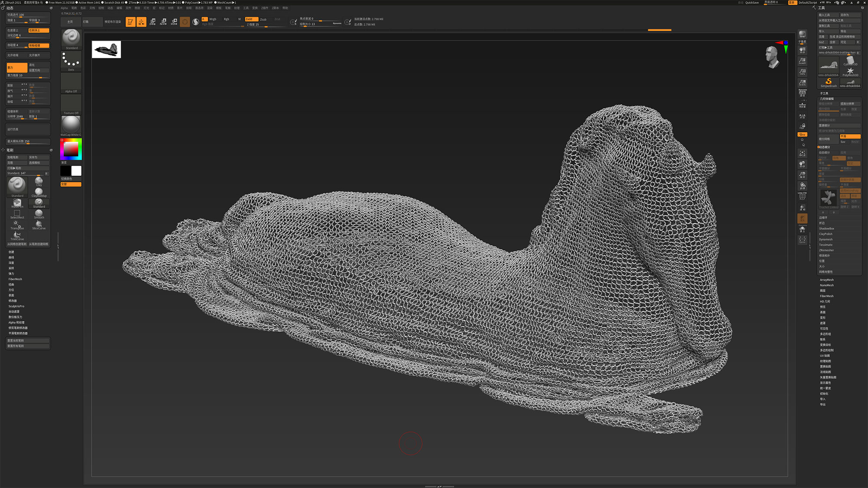Select the Smooth brush
Image resolution: width=868 pixels, height=488 pixels.
pos(39,213)
